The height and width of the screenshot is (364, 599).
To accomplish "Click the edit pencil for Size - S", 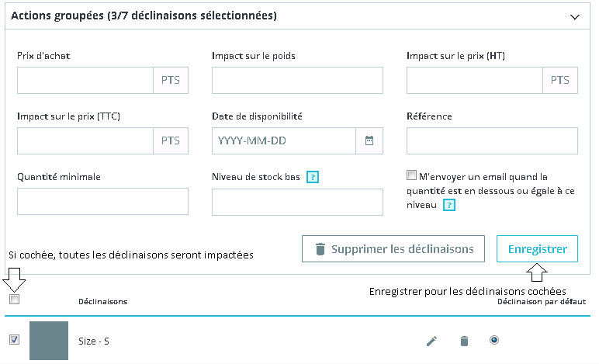I will (x=432, y=341).
